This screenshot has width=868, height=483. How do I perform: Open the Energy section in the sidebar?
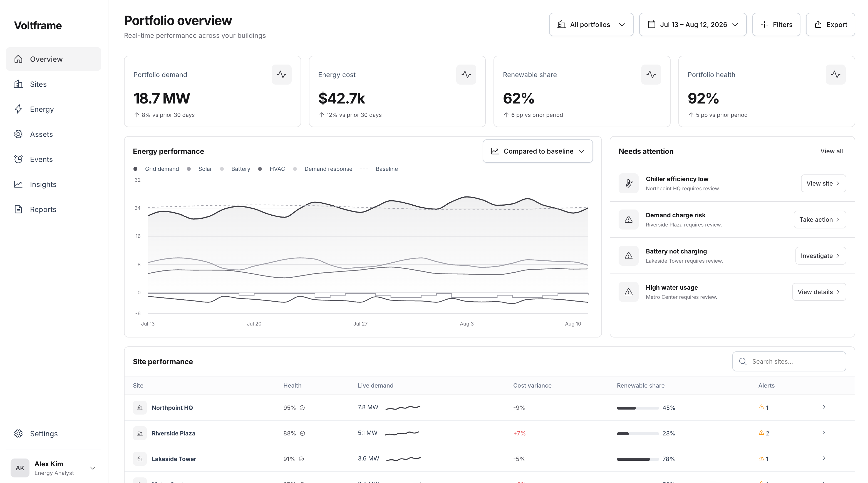pyautogui.click(x=54, y=109)
